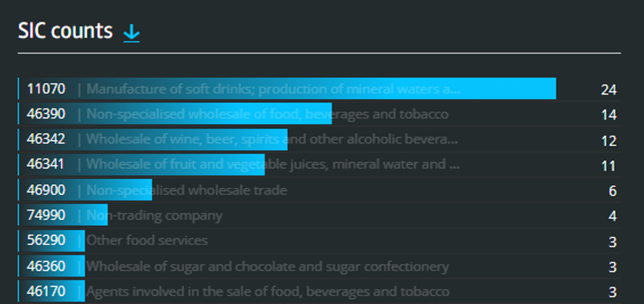This screenshot has width=644, height=304.
Task: Select the 46170 food sale agents row
Action: 319,291
